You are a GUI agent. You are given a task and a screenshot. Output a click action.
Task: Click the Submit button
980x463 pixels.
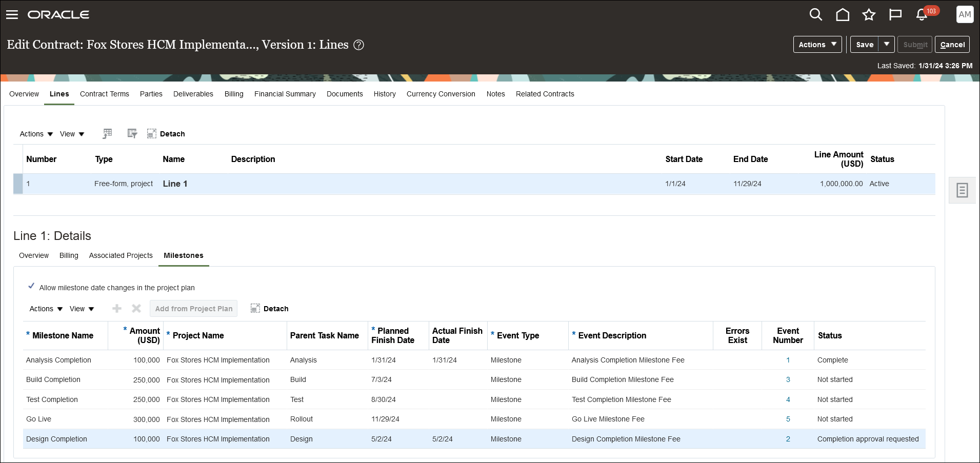(915, 45)
